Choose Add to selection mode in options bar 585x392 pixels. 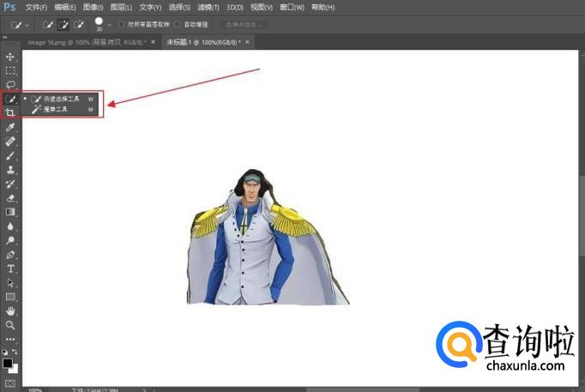[63, 25]
